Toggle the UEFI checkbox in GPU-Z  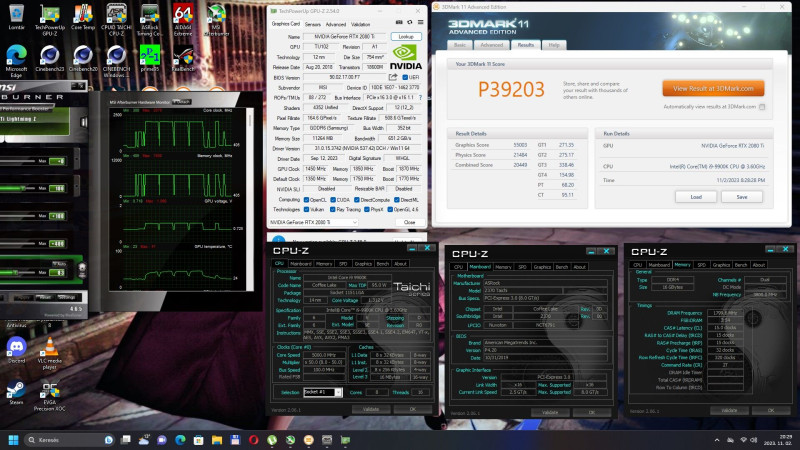pos(405,78)
